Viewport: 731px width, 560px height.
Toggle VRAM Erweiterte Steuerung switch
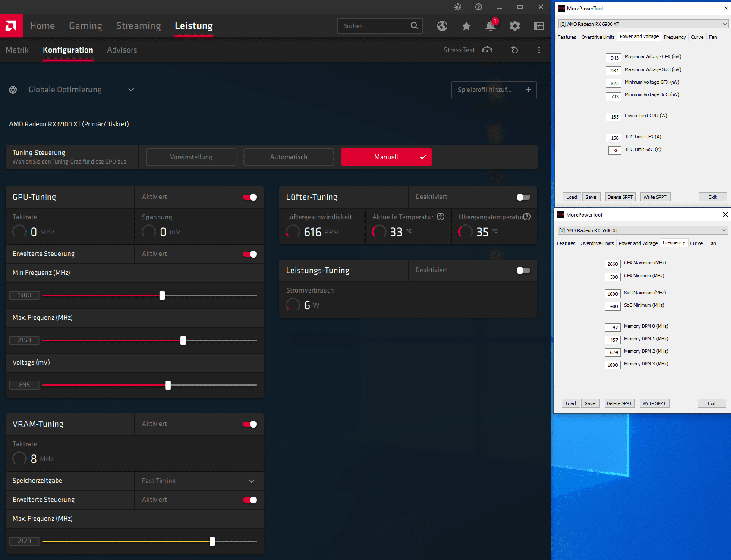tap(250, 500)
